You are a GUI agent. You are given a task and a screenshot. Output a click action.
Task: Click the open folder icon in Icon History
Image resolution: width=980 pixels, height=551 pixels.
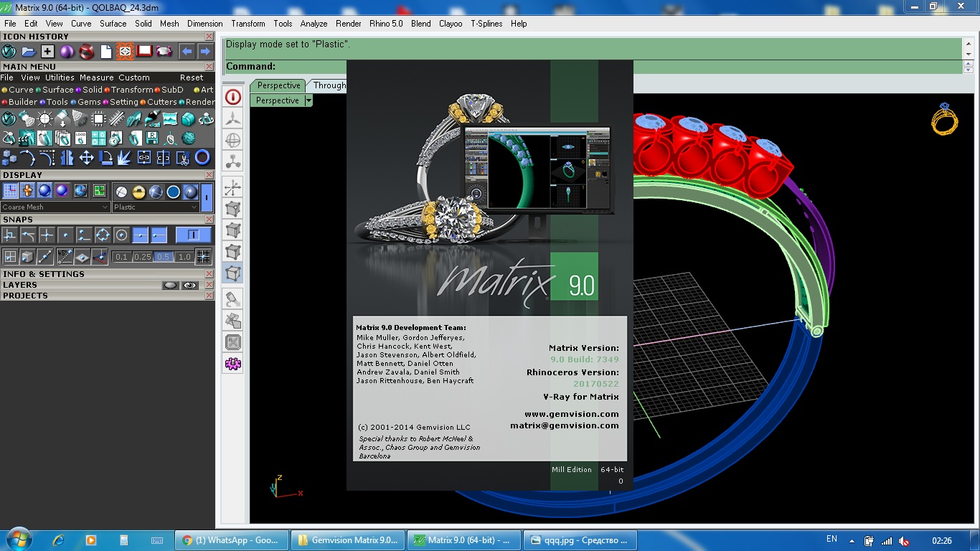point(28,52)
